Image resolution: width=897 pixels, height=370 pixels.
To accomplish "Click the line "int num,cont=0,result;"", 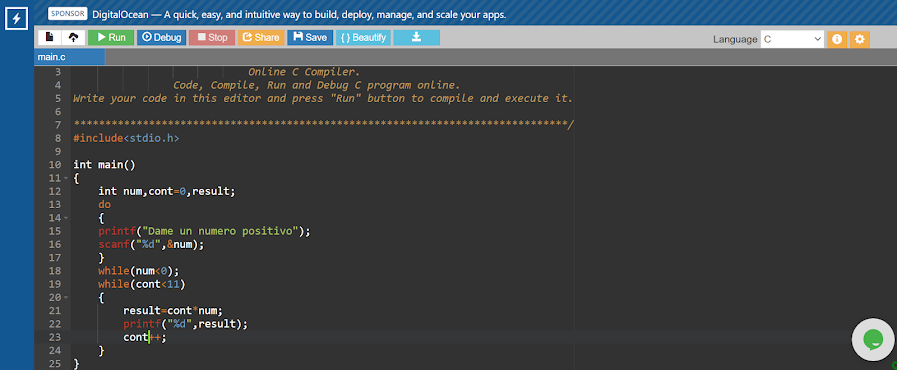I will 166,192.
